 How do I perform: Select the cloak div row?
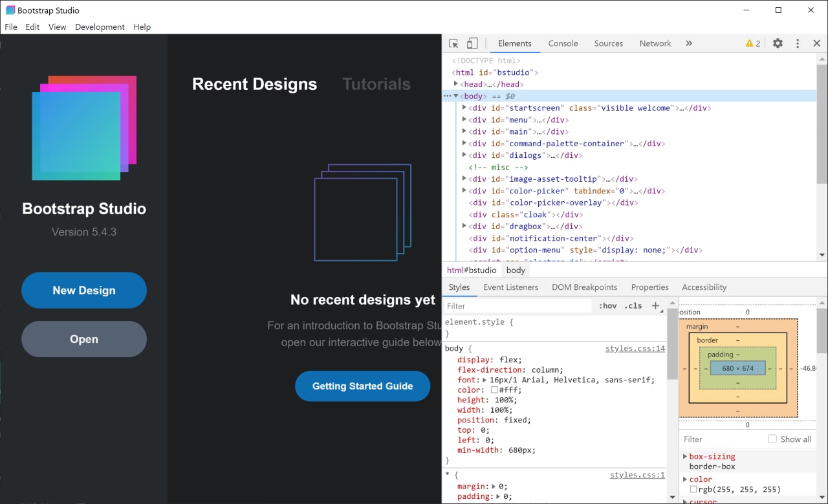pyautogui.click(x=526, y=214)
